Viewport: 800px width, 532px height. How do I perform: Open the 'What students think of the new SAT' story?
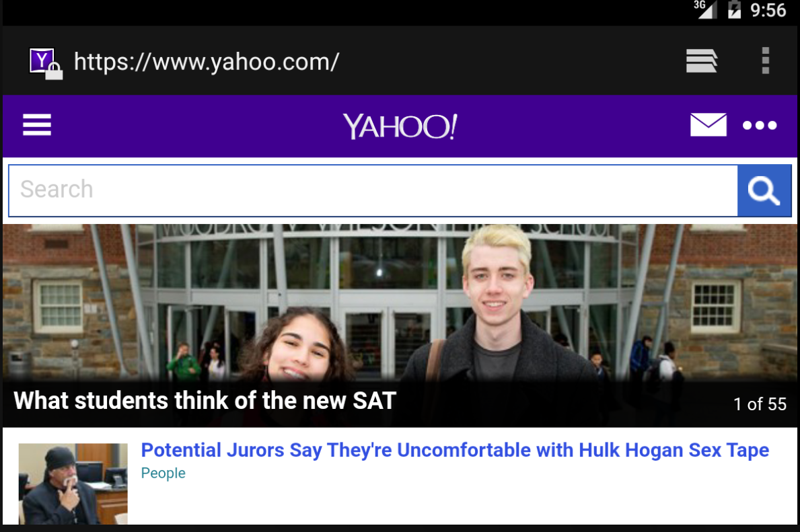point(205,400)
